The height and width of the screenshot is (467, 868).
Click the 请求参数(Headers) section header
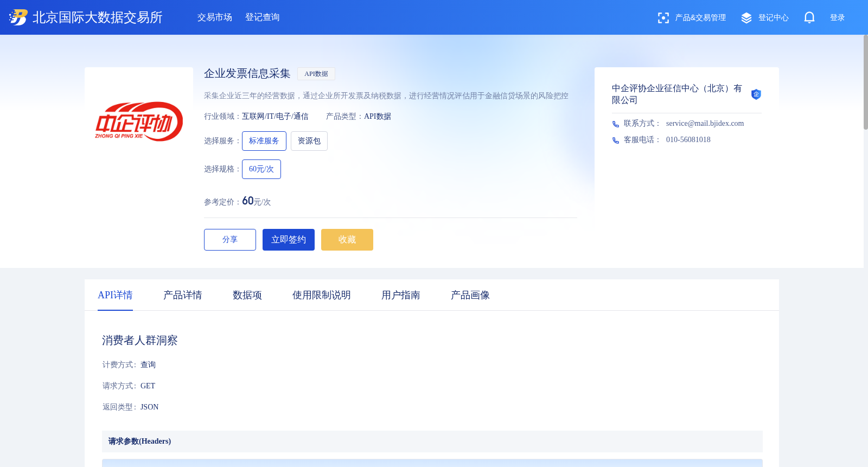(432, 442)
